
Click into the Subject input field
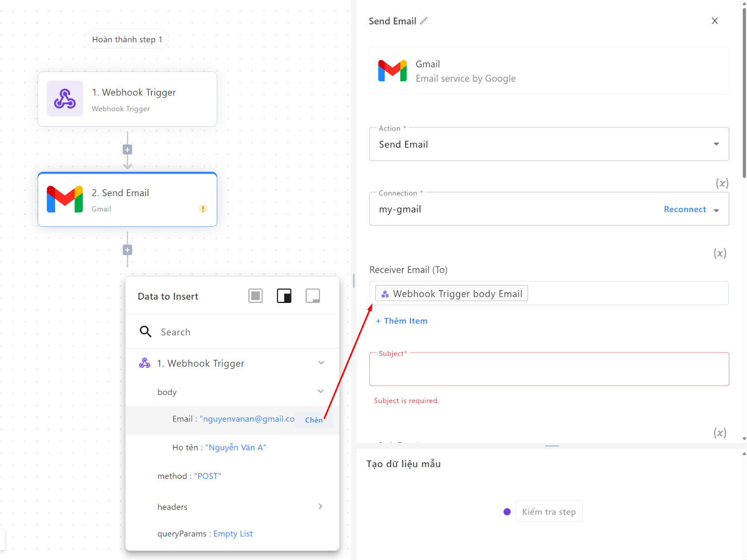pyautogui.click(x=549, y=370)
